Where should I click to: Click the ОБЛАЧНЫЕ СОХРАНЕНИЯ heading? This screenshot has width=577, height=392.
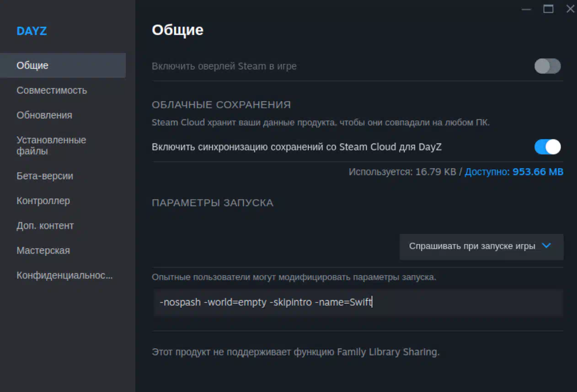(221, 105)
